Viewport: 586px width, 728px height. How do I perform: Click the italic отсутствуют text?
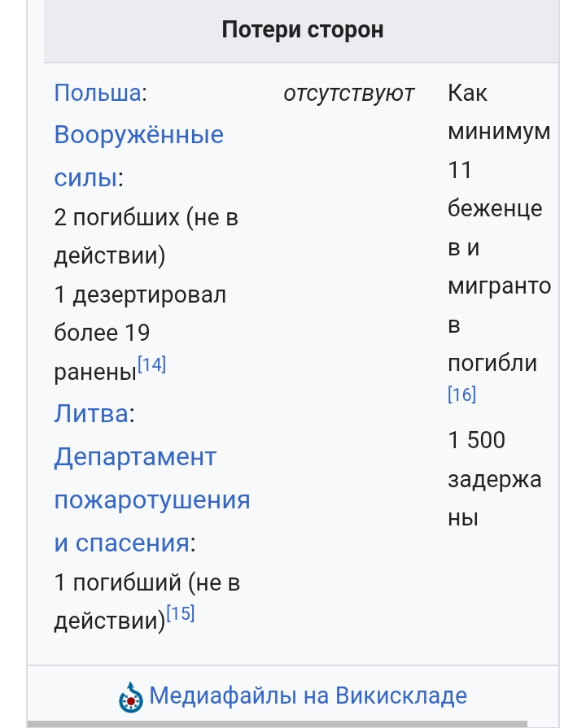(349, 94)
